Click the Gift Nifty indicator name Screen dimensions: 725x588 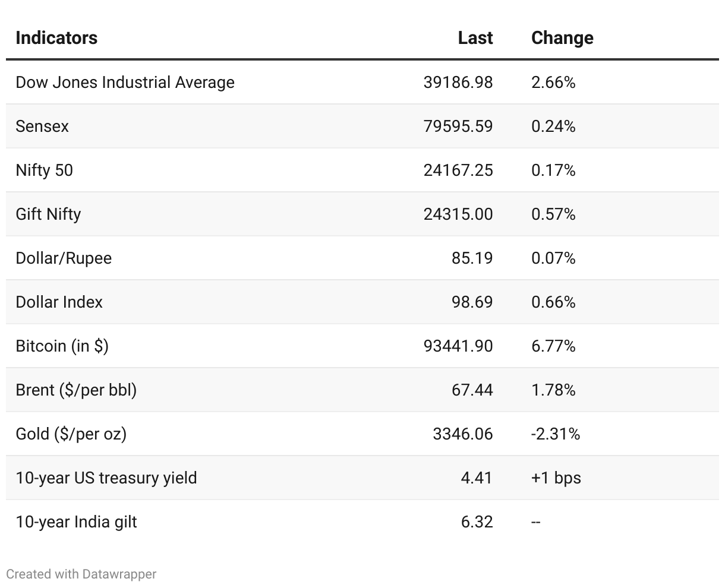click(x=48, y=214)
